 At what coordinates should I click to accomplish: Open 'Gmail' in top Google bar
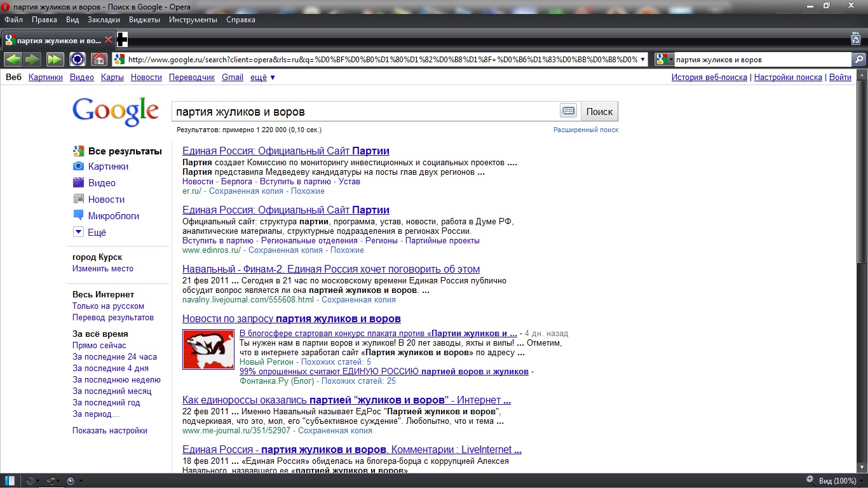(233, 78)
